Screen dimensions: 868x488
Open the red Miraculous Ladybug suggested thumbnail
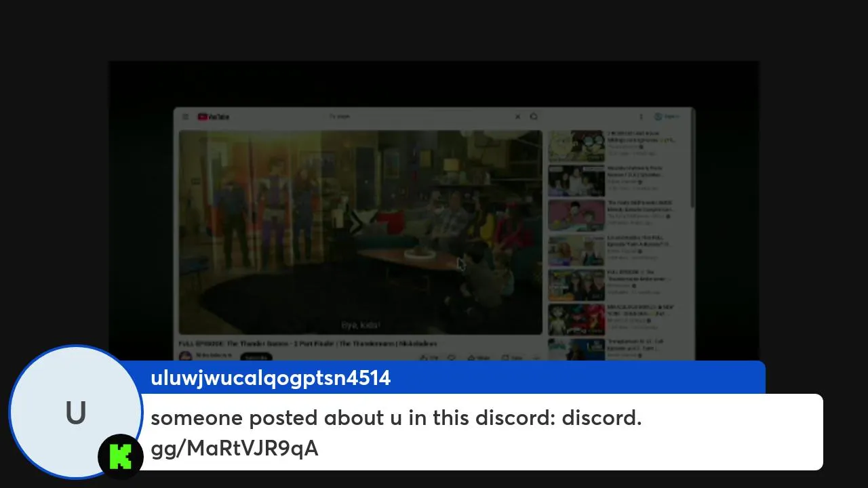click(576, 319)
